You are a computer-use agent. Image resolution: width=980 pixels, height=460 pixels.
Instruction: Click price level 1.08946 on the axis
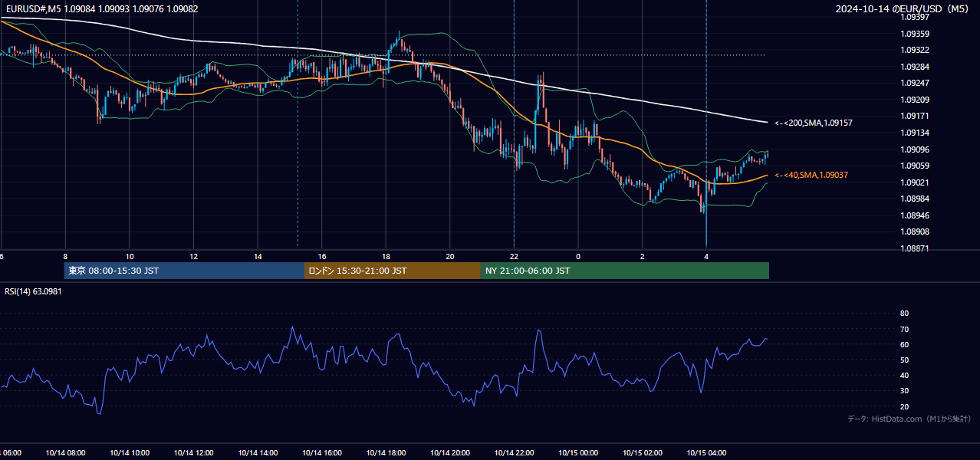coord(915,215)
